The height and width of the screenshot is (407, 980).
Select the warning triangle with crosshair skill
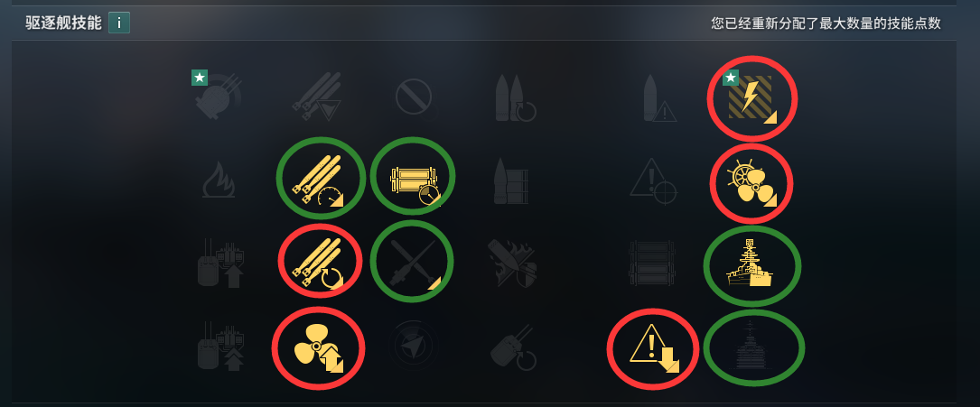[653, 181]
